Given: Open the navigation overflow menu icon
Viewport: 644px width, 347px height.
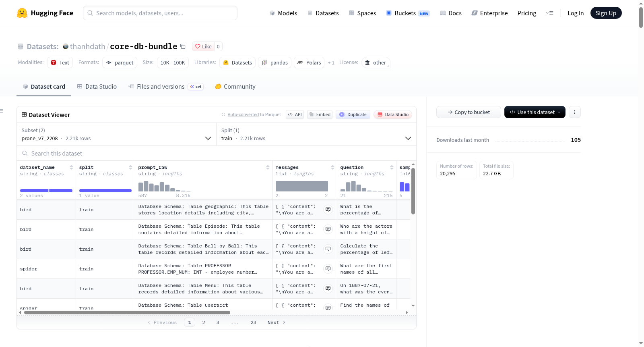Looking at the screenshot, I should click(549, 13).
